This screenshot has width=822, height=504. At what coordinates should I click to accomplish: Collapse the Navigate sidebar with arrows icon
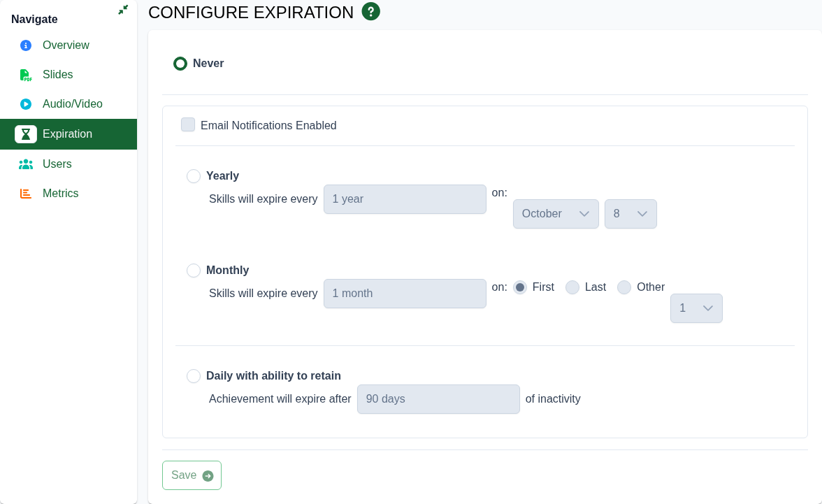[x=123, y=10]
